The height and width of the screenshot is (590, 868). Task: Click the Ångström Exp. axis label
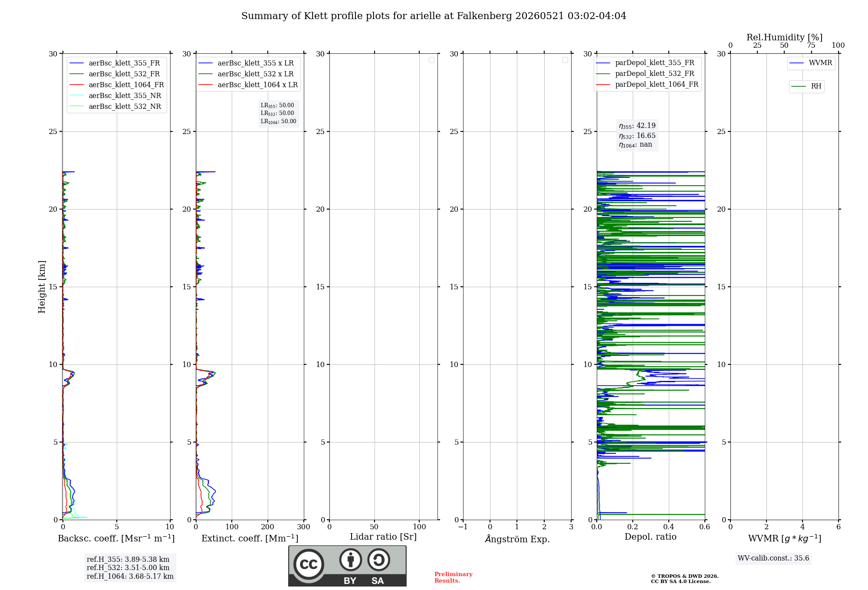pos(517,539)
